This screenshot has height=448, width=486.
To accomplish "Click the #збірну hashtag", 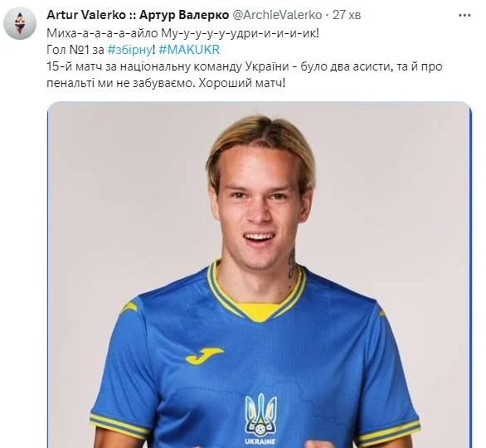I will tap(130, 50).
